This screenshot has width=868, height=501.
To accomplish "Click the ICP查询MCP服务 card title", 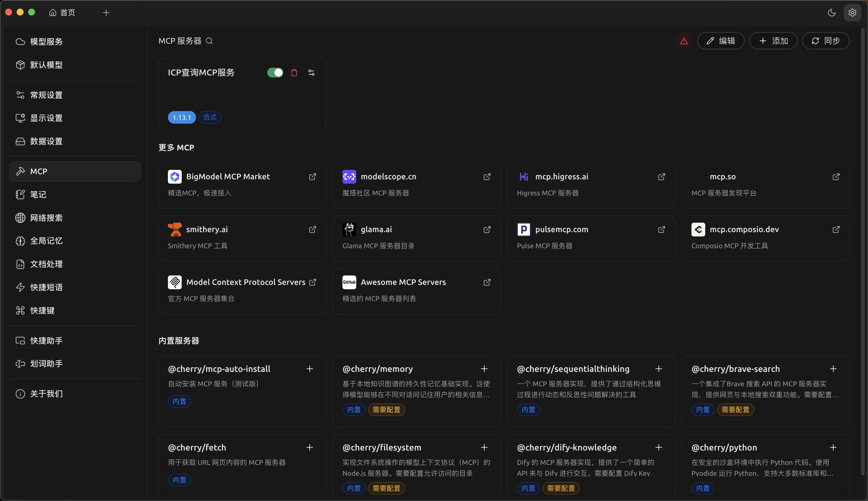I will [201, 73].
